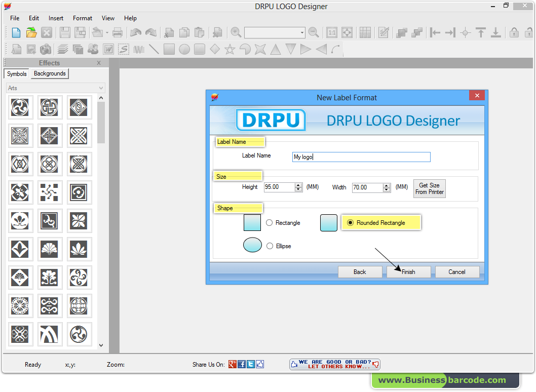Click the Width value field

367,187
